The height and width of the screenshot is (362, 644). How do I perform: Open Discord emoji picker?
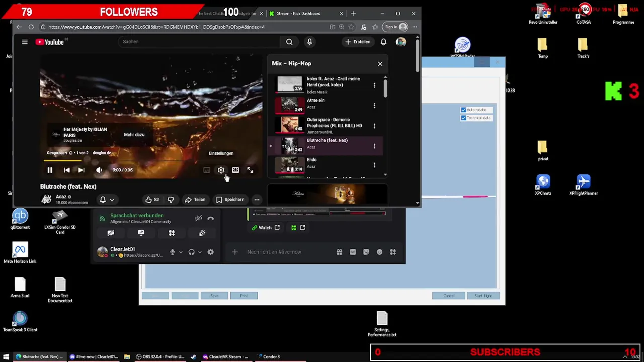coord(379,252)
